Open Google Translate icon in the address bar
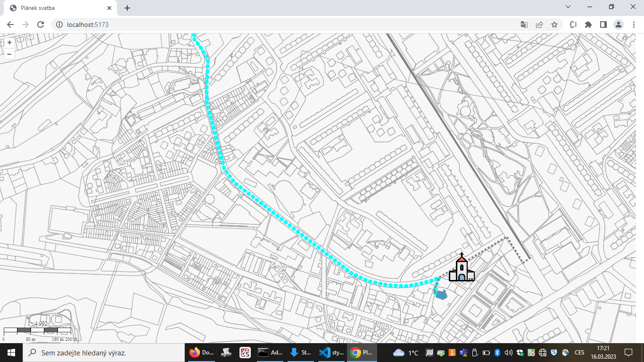Viewport: 644px width, 362px height. point(523,24)
